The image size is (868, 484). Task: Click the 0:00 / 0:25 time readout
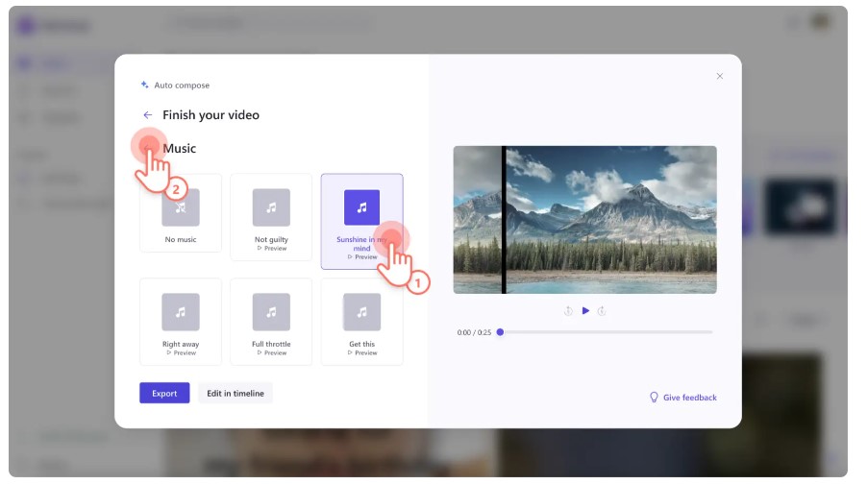[474, 332]
